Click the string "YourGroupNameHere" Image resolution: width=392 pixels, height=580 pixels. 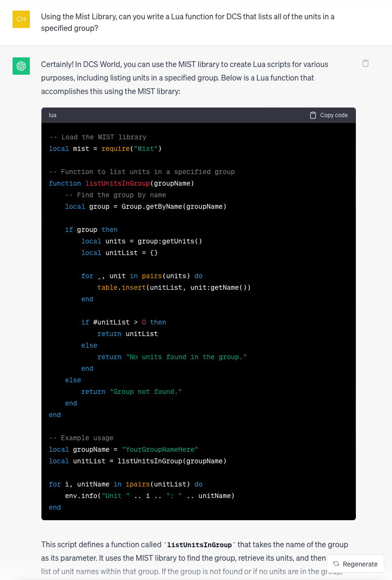pos(160,449)
